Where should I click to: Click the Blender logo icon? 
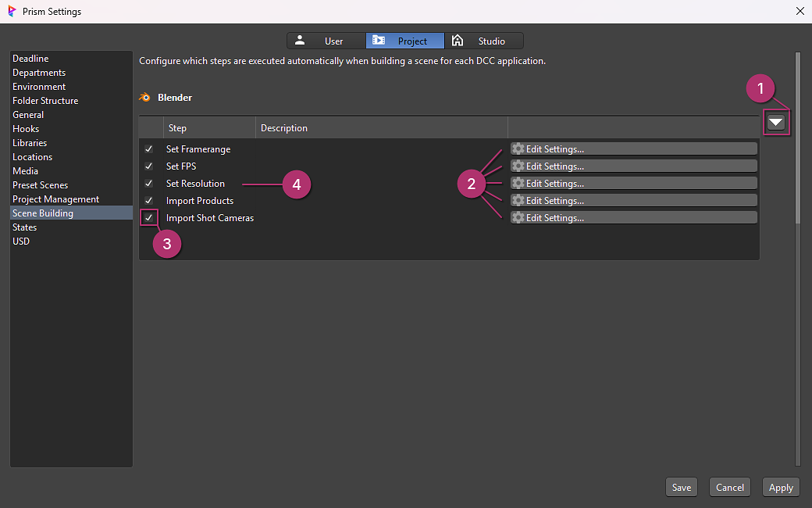click(144, 98)
